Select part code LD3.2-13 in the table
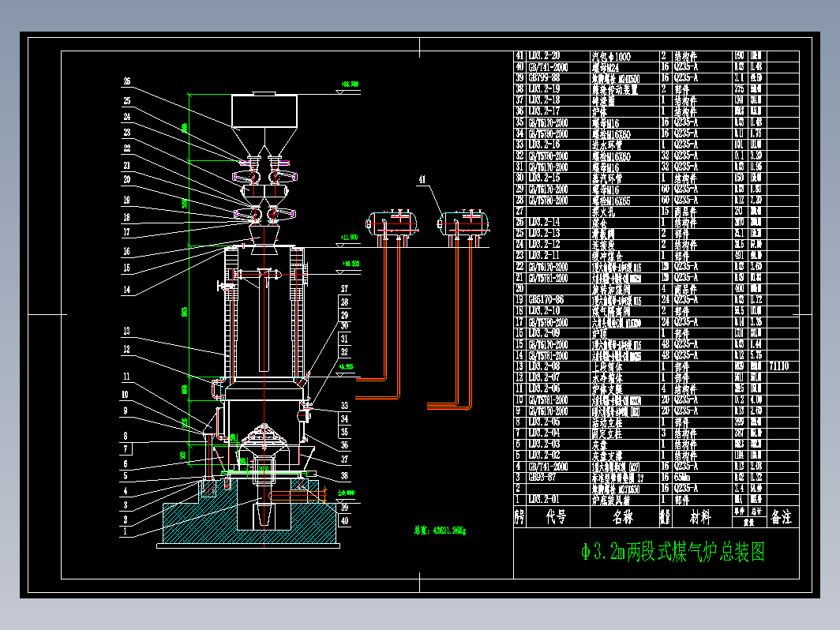 coord(544,233)
